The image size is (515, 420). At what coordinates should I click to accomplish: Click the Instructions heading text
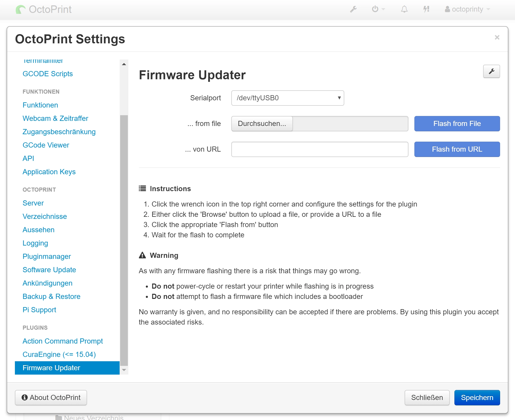(x=170, y=189)
